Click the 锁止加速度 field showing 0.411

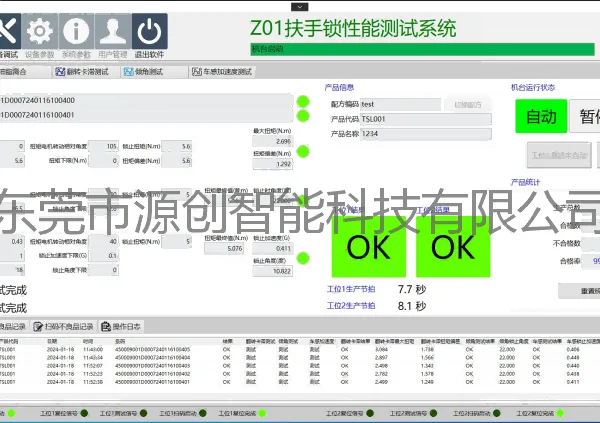272,248
